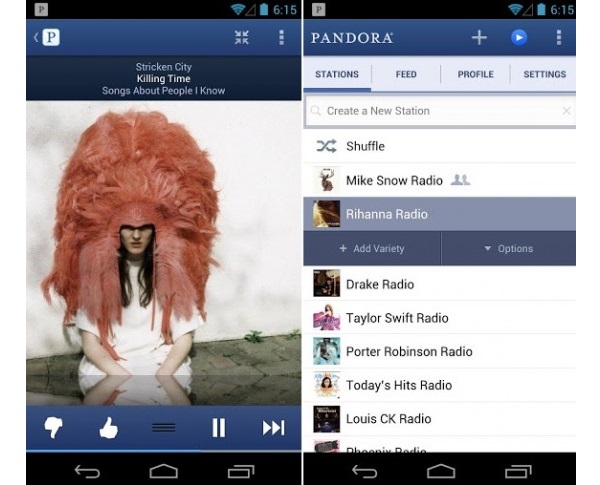
Task: Tap the song progress bar
Action: point(163,451)
